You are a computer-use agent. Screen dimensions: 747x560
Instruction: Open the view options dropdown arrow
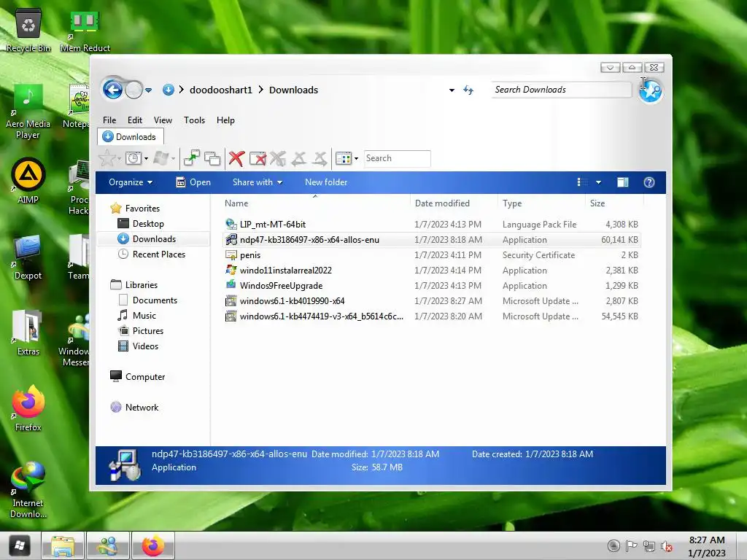(x=598, y=182)
